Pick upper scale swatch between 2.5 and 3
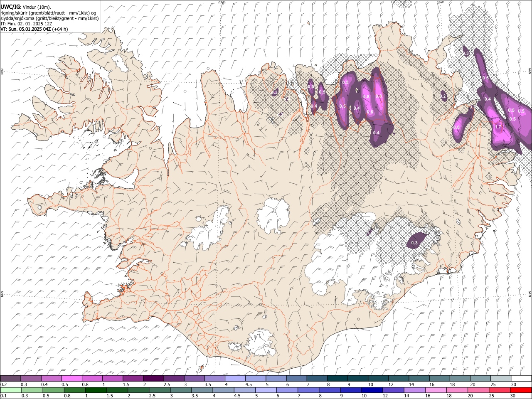 tap(174, 379)
